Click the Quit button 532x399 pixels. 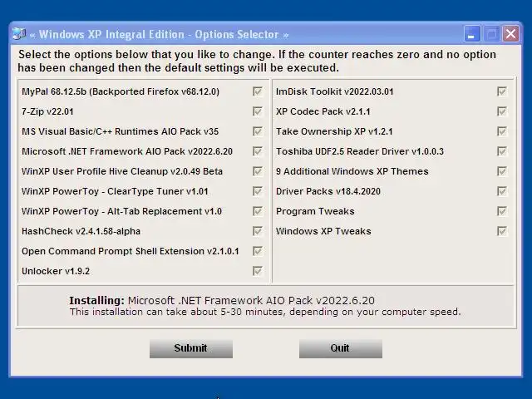tap(341, 348)
